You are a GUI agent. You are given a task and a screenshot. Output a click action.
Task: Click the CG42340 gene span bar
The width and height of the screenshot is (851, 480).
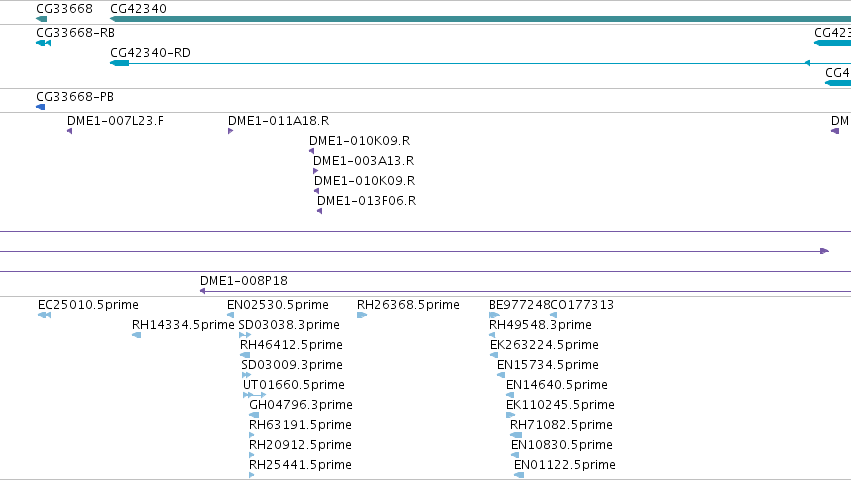[x=480, y=19]
